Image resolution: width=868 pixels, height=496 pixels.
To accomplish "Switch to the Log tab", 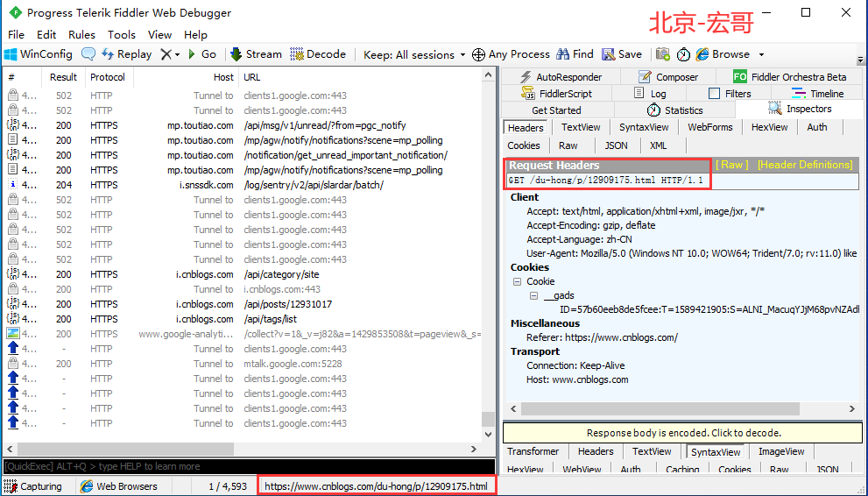I will click(x=649, y=94).
